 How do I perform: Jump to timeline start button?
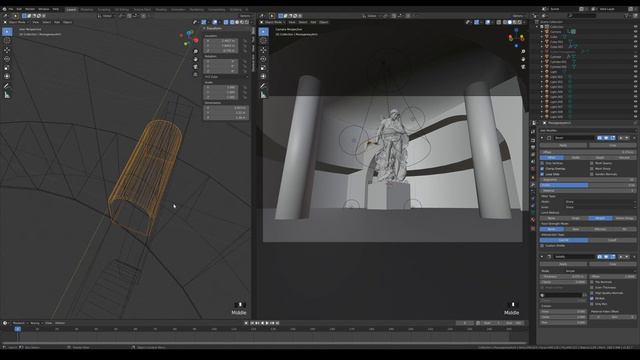click(252, 323)
